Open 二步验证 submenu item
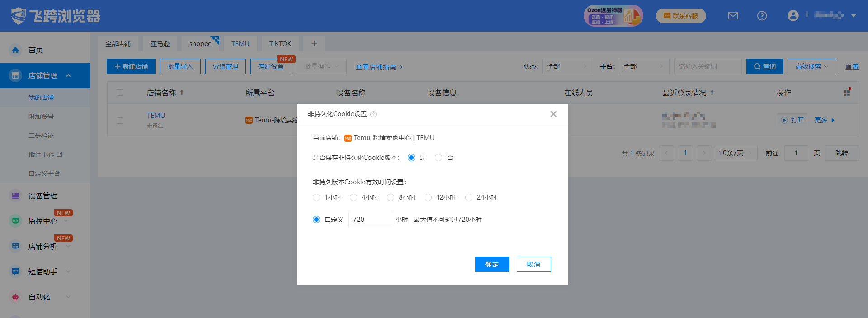This screenshot has width=868, height=318. [41, 136]
